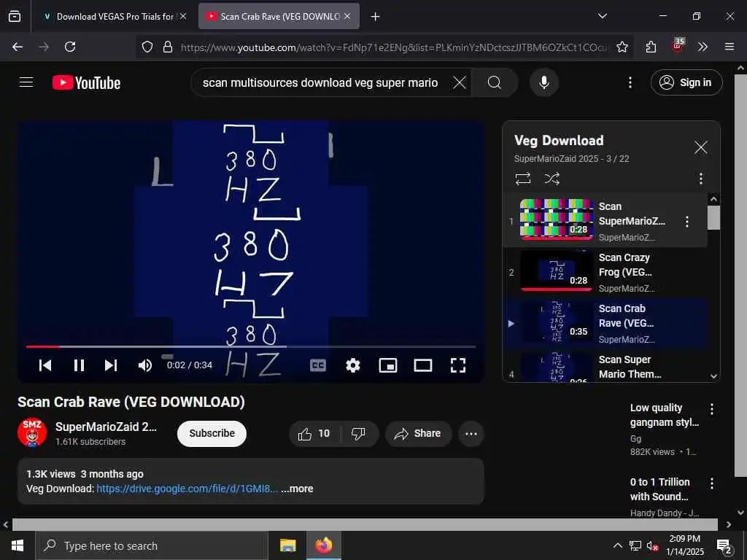Viewport: 747px width, 560px height.
Task: Toggle shuffle playlist
Action: [x=551, y=179]
